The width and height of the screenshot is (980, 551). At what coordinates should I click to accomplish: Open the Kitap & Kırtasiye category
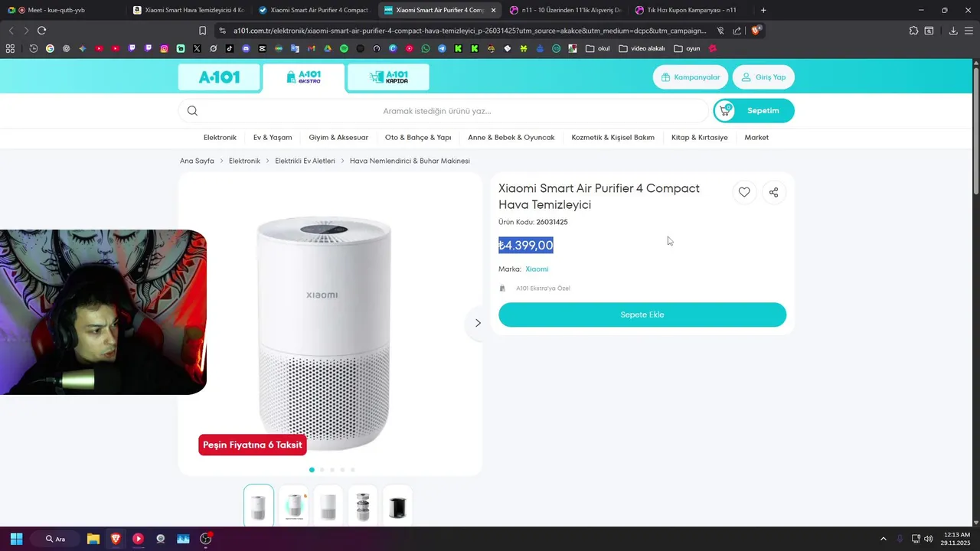[700, 138]
